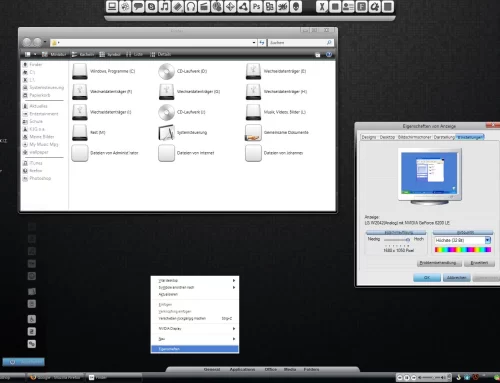Switch Finder view to Liste

tap(134, 54)
